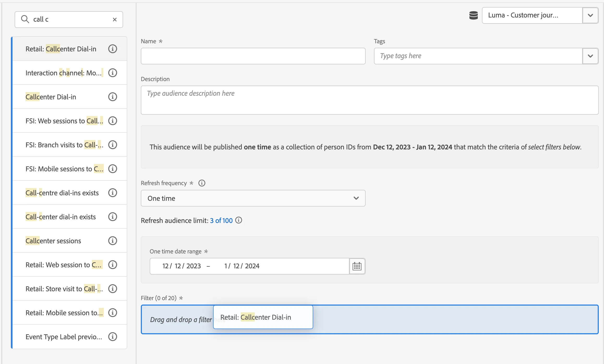Open info for FSI: Mobile sessions to C...
This screenshot has width=604, height=364.
(112, 169)
